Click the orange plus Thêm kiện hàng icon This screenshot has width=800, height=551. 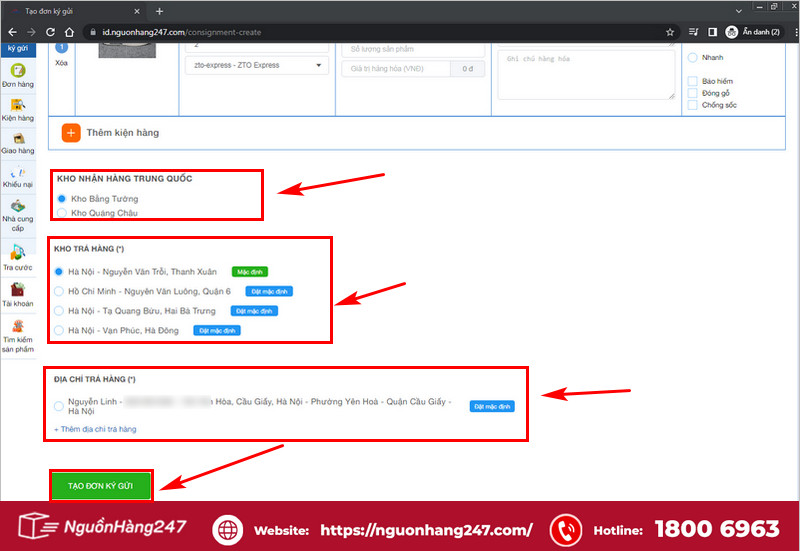point(71,133)
